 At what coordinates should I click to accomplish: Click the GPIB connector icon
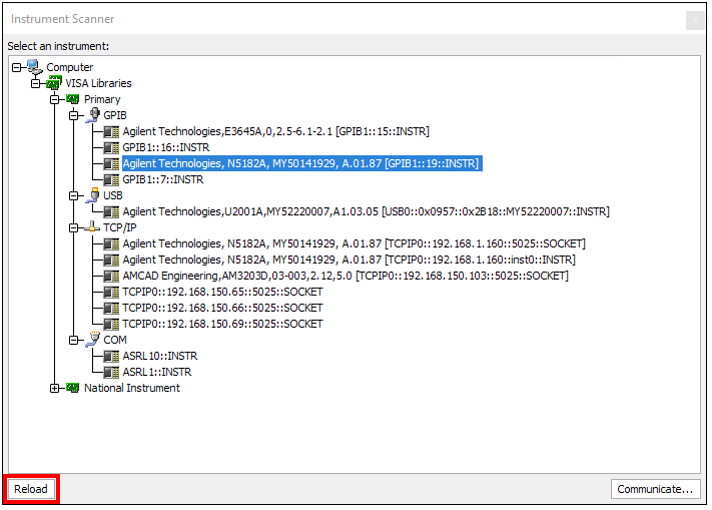pos(93,115)
